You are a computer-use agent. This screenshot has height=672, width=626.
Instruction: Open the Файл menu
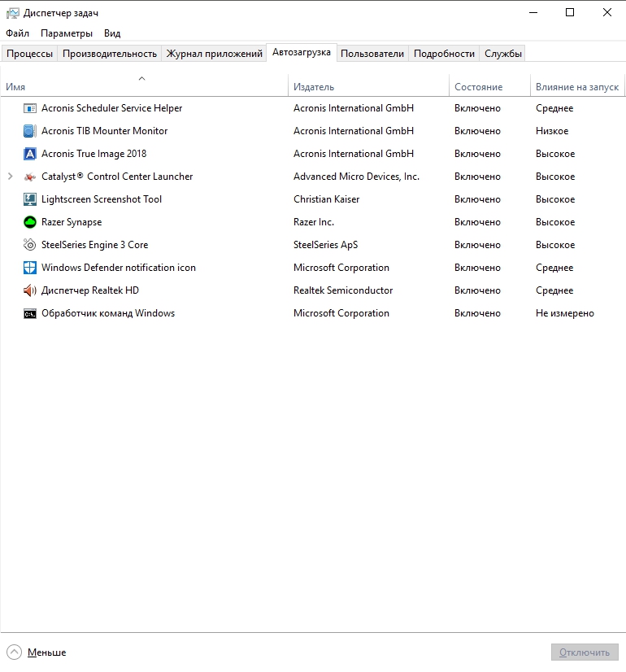click(x=18, y=33)
